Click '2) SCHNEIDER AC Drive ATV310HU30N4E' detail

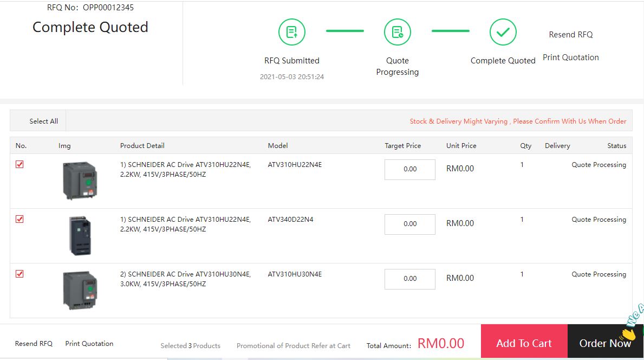click(x=185, y=279)
